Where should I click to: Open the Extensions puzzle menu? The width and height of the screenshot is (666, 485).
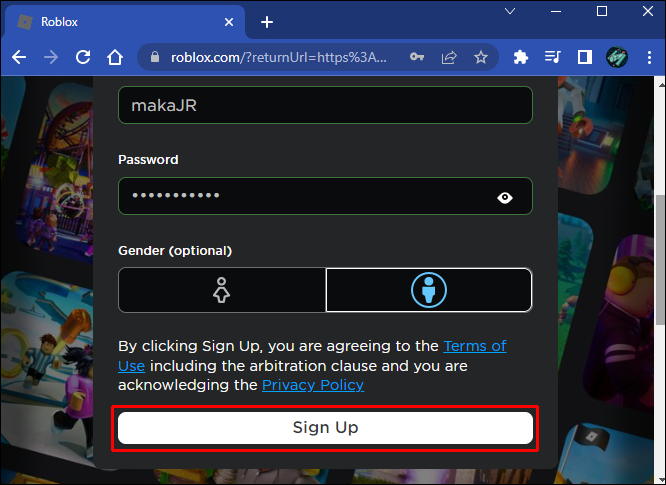point(521,57)
